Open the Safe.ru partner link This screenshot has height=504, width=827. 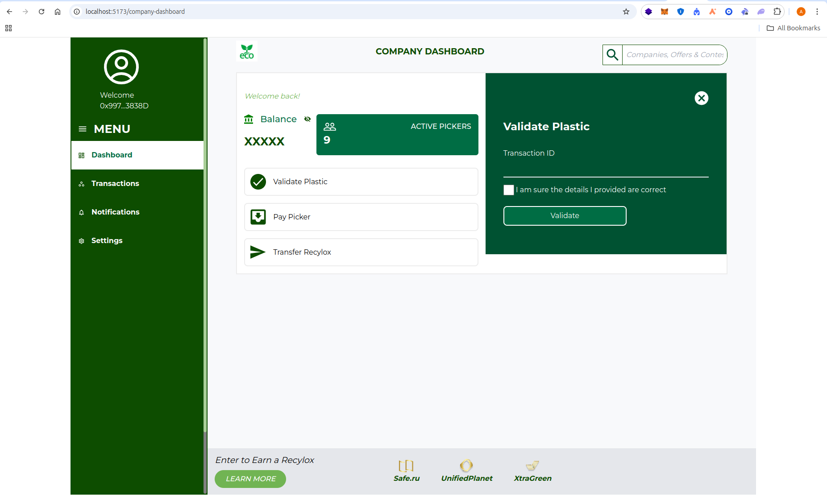(x=407, y=471)
